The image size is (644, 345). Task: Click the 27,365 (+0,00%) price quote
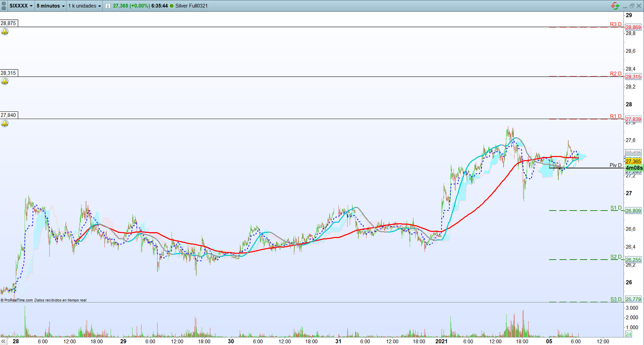131,6
